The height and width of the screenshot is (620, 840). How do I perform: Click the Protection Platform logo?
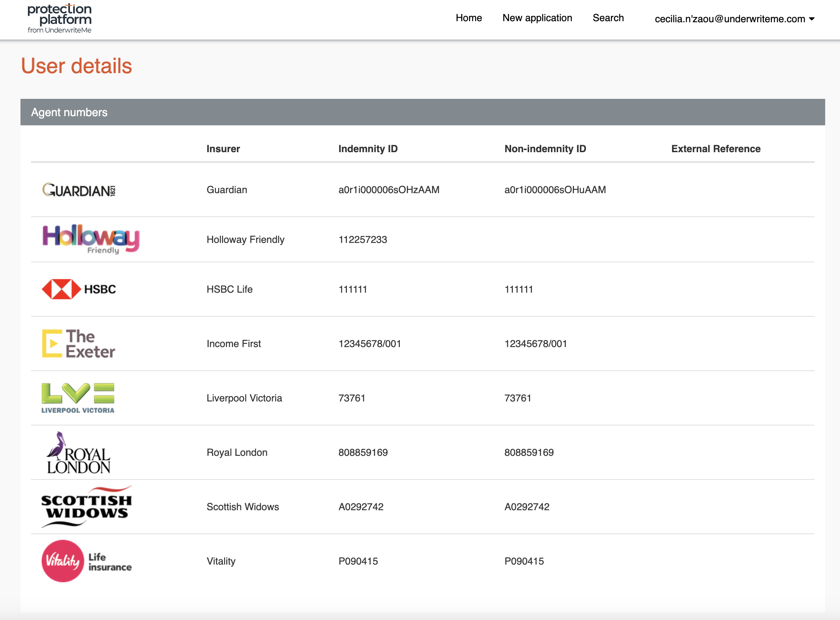(59, 18)
